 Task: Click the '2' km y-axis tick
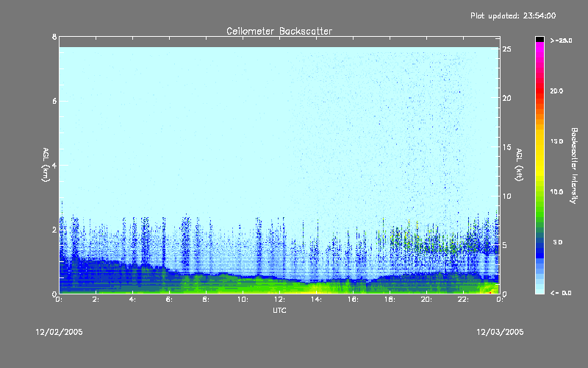(x=54, y=230)
